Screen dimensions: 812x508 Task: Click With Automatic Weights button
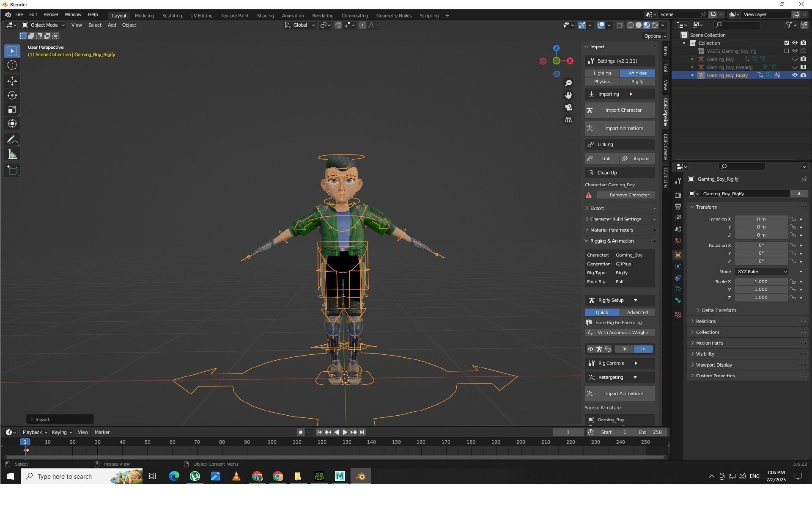pos(620,333)
